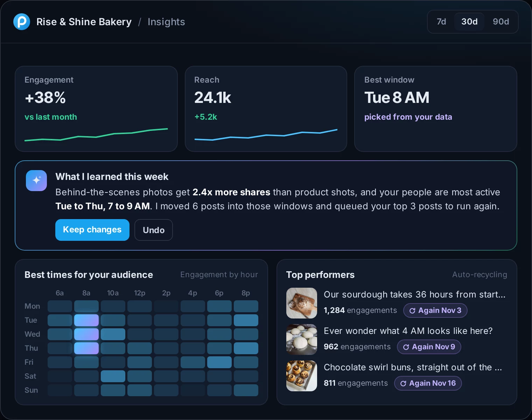The height and width of the screenshot is (420, 532).
Task: Click 'Our sourdough takes 36 hours' title
Action: [415, 295]
